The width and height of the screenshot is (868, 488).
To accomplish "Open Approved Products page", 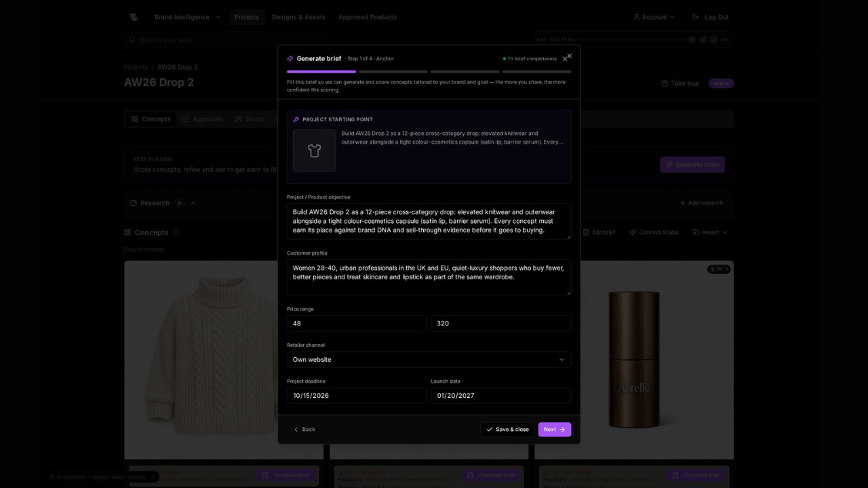I will tap(368, 17).
